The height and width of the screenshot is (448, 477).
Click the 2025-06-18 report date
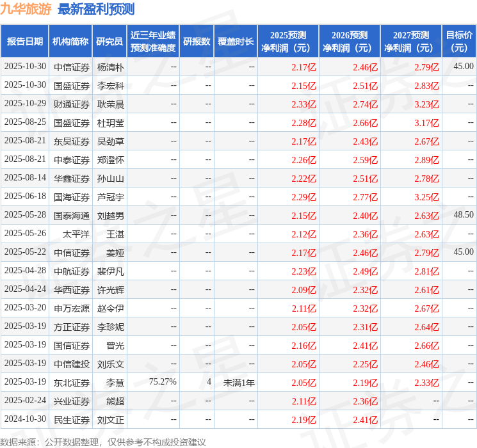25,196
